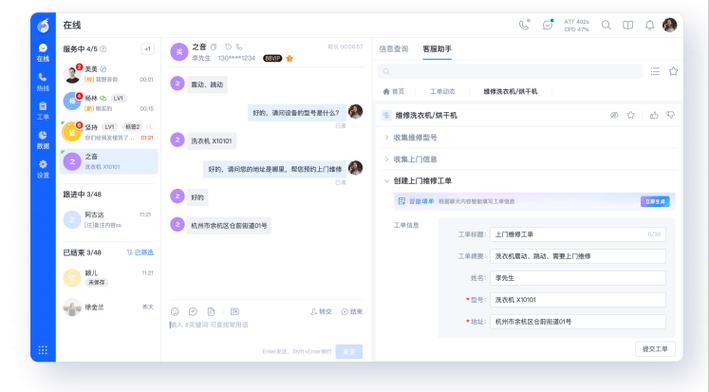The width and height of the screenshot is (709, 392).
Task: Open the 杨林 conversation in list
Action: click(109, 103)
